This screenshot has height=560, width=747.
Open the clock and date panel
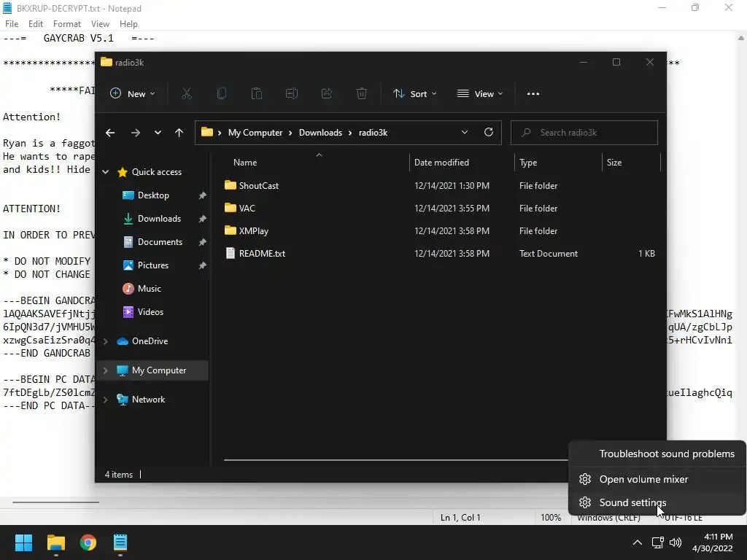tap(712, 542)
